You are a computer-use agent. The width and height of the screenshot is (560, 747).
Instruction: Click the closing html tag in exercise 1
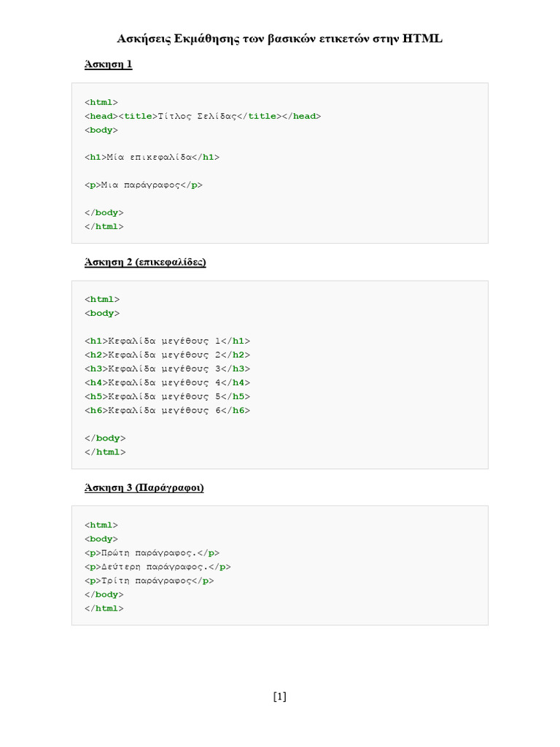coord(104,227)
